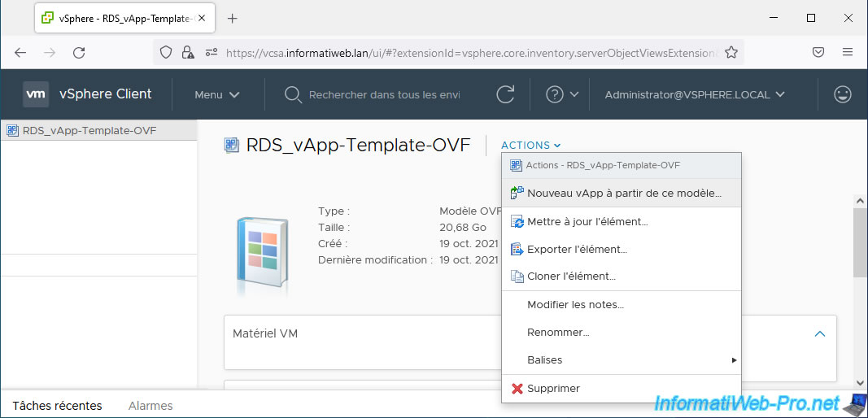This screenshot has height=418, width=868.
Task: Open the Firefox hamburger menu
Action: tap(847, 52)
